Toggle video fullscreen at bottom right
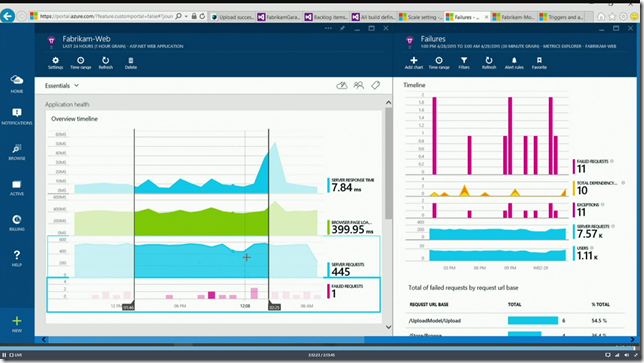The width and height of the screenshot is (644, 363). pyautogui.click(x=635, y=355)
